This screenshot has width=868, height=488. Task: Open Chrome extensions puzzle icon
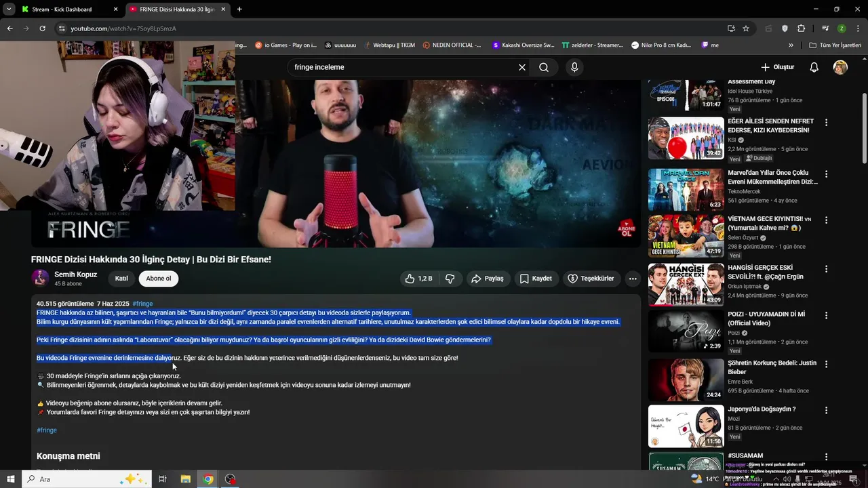[x=802, y=28]
